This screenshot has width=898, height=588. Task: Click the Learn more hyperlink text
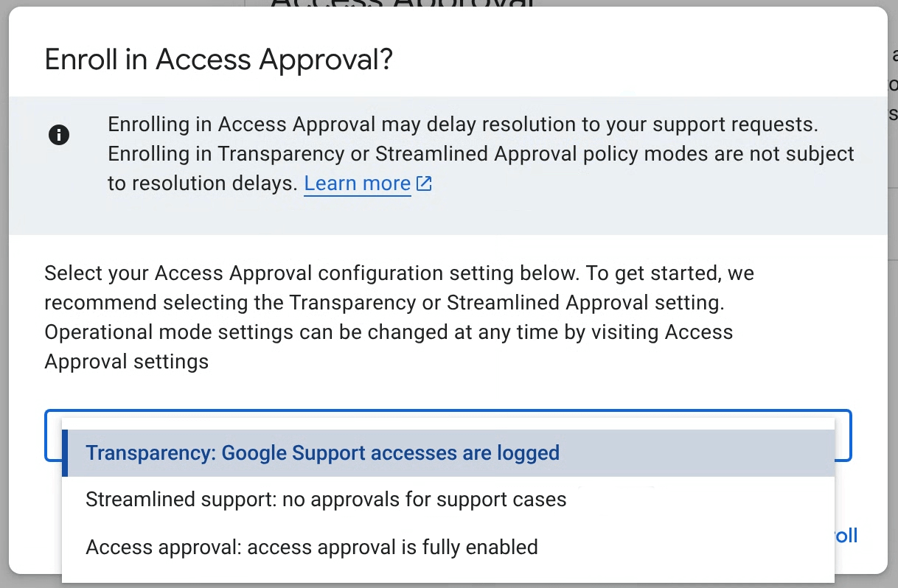pos(357,183)
